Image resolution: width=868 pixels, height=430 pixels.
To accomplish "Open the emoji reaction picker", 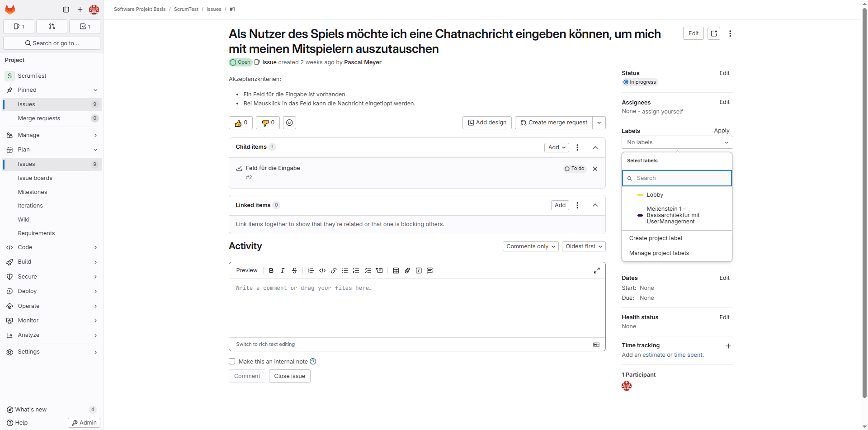I will point(289,123).
